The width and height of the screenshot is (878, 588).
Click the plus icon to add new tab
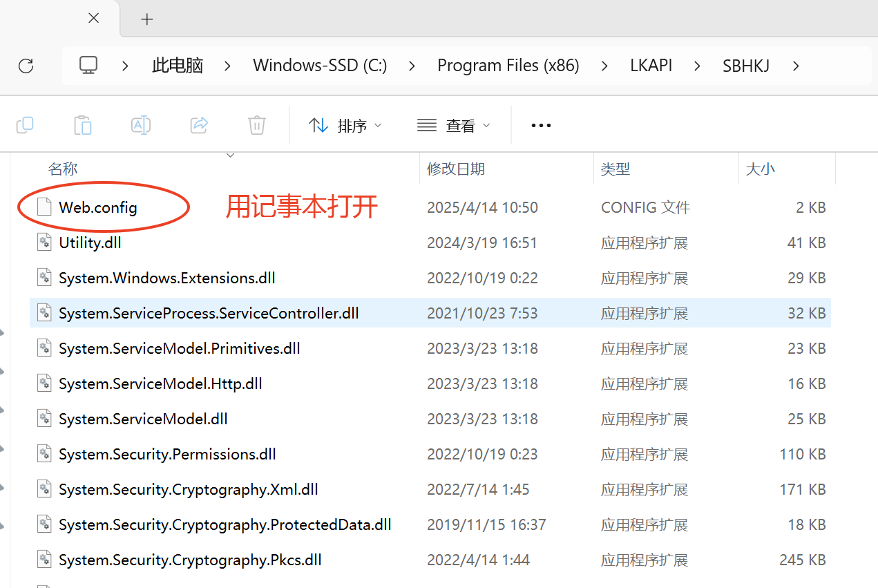pos(146,19)
